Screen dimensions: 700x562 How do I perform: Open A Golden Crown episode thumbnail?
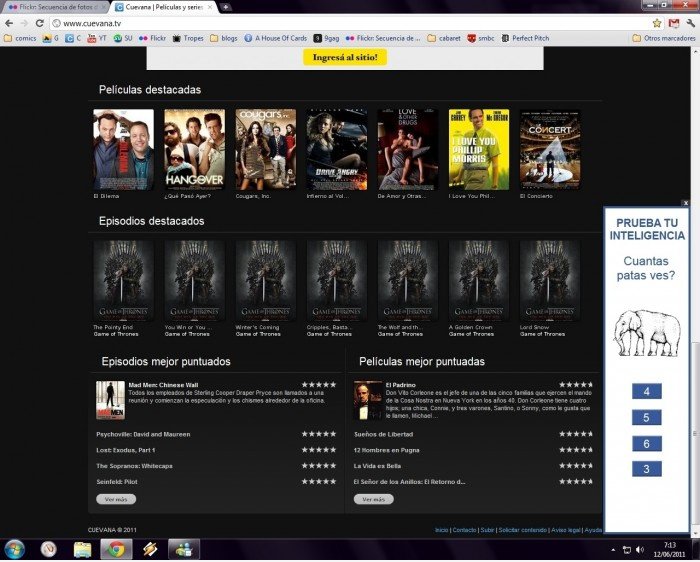479,281
